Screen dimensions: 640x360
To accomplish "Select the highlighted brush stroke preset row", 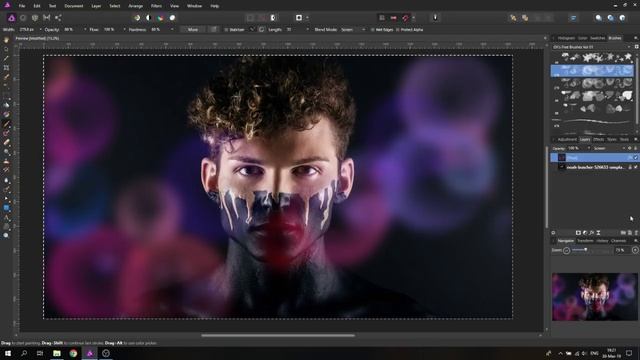I will coord(592,71).
